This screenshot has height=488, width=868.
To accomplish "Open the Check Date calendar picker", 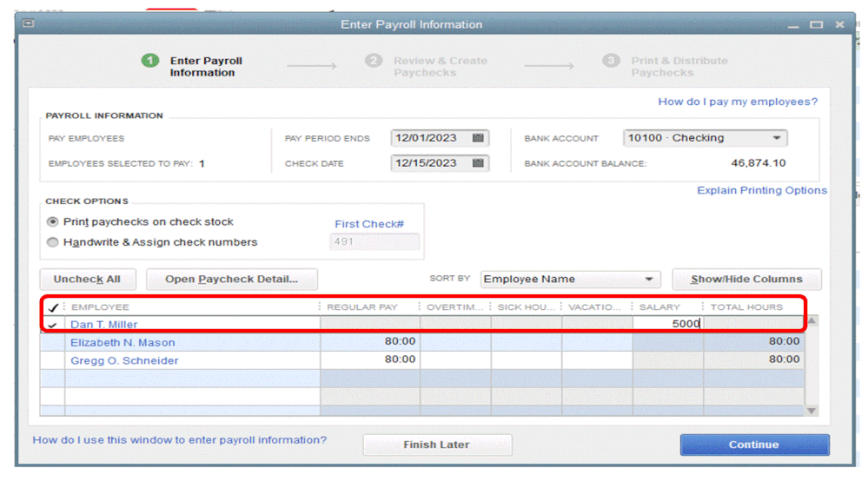I will (x=478, y=162).
